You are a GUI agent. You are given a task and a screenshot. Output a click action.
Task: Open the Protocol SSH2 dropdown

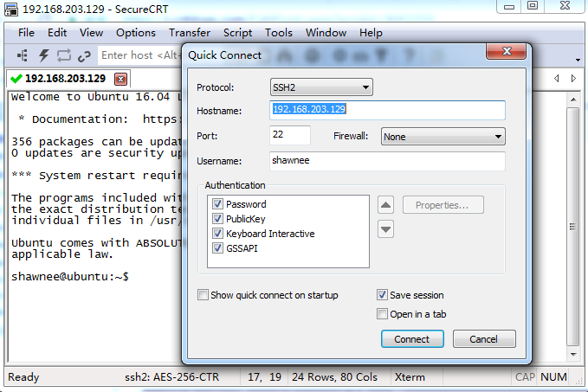(321, 87)
